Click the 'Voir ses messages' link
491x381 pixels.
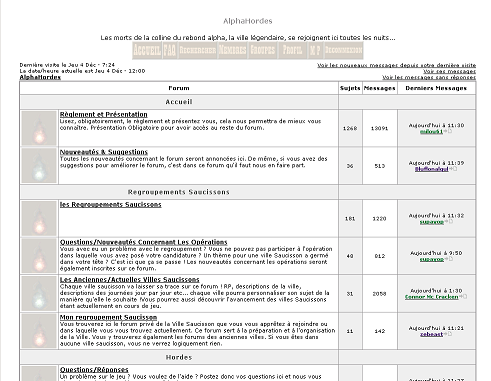449,71
